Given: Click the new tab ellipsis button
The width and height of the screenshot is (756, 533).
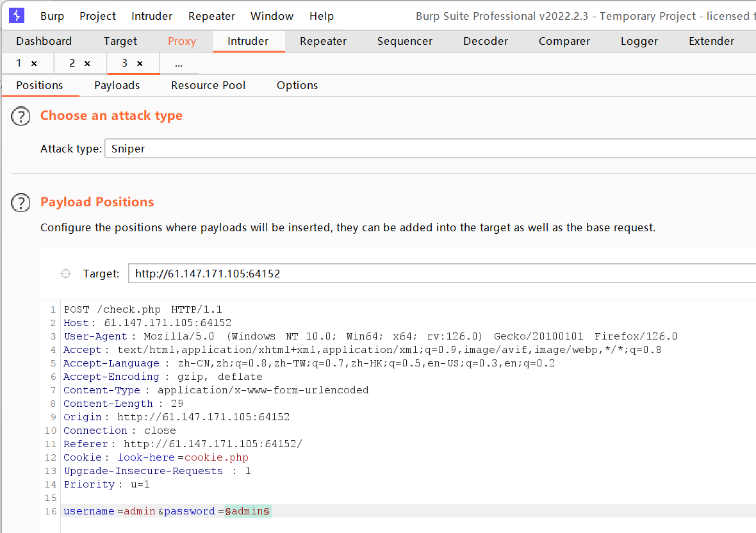Looking at the screenshot, I should (179, 63).
